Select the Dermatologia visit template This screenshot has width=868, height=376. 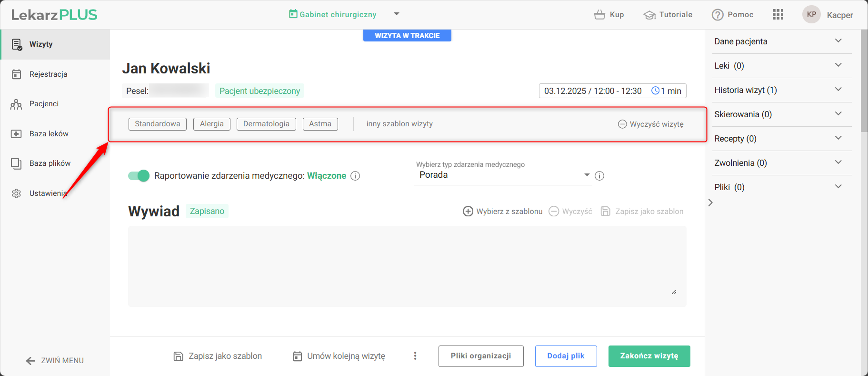click(x=266, y=124)
